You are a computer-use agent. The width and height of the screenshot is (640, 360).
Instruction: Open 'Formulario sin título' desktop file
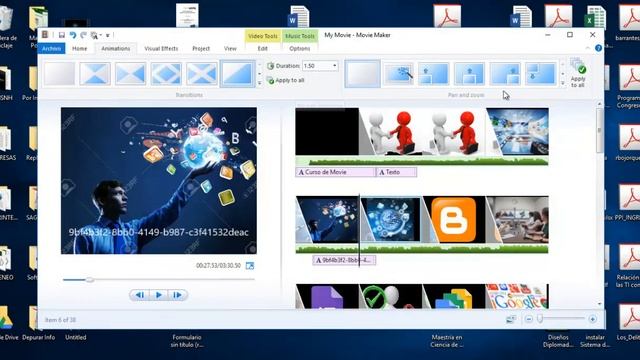click(x=187, y=341)
